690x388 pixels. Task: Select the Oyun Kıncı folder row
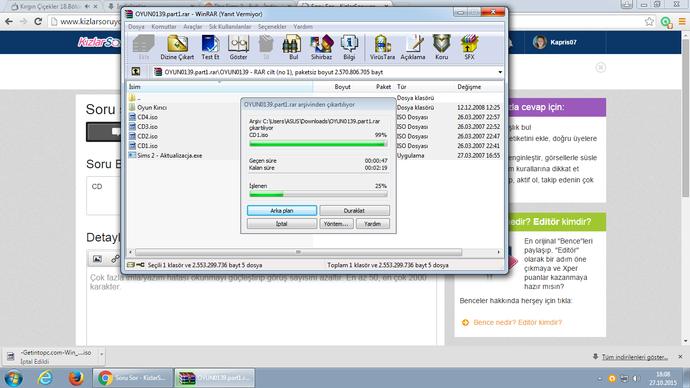pos(148,107)
